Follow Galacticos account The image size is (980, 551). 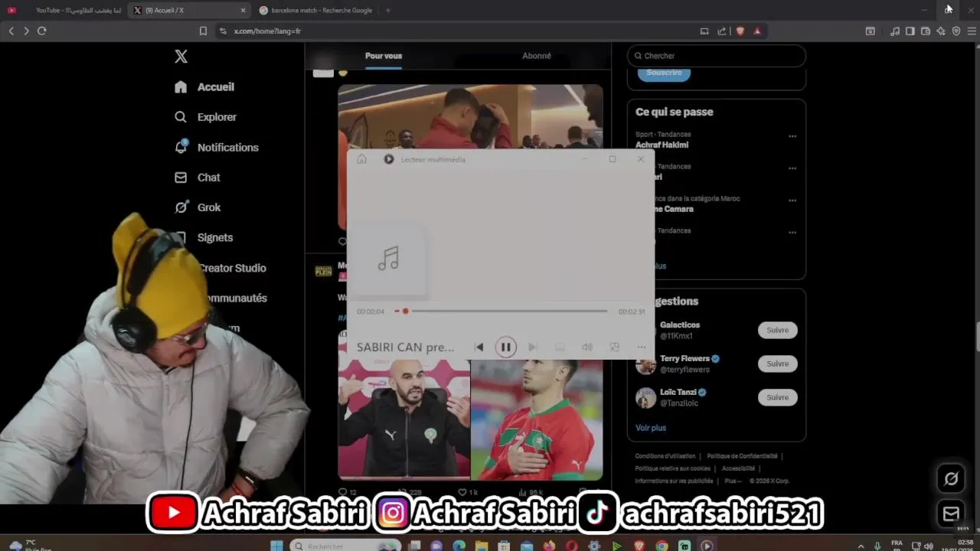coord(777,330)
